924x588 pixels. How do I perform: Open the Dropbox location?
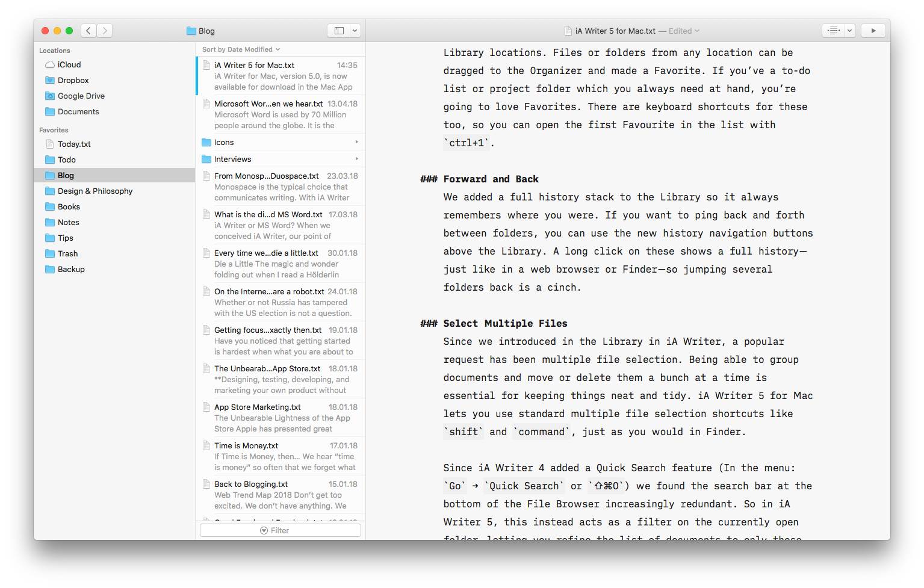click(x=73, y=80)
